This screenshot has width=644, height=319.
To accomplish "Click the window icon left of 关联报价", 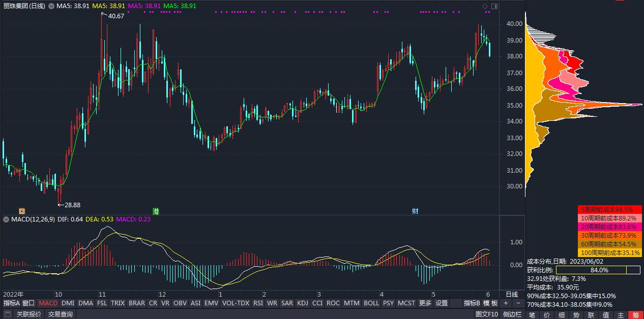I will click(x=7, y=314).
